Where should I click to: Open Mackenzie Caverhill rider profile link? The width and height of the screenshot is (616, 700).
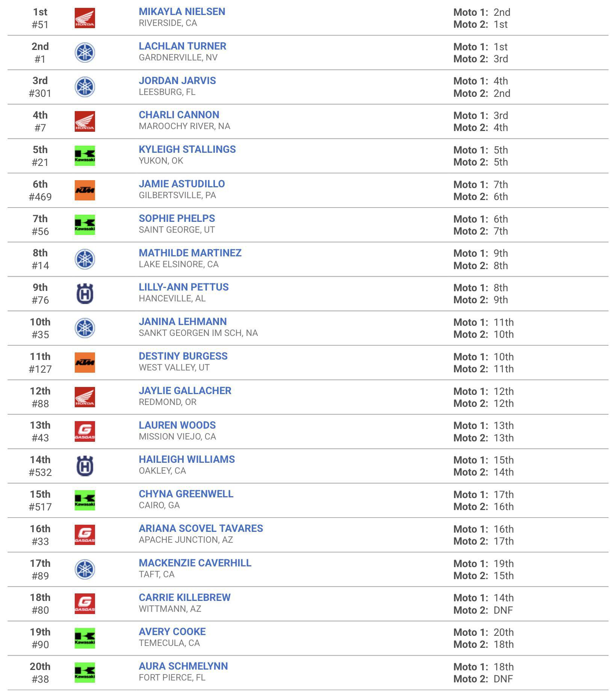click(x=195, y=563)
